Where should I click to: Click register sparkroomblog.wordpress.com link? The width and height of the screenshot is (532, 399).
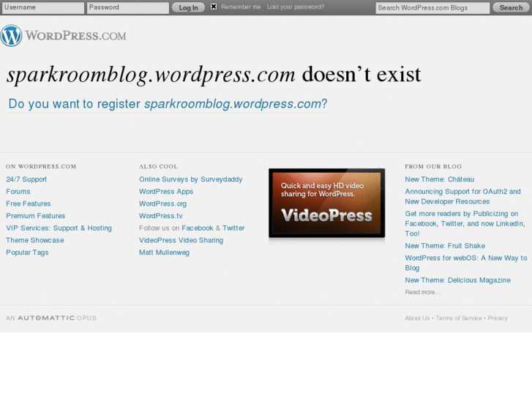pyautogui.click(x=168, y=104)
